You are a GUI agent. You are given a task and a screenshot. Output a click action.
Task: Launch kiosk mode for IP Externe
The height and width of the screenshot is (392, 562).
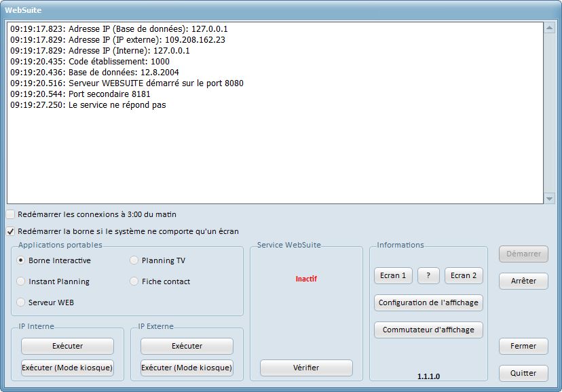point(185,368)
